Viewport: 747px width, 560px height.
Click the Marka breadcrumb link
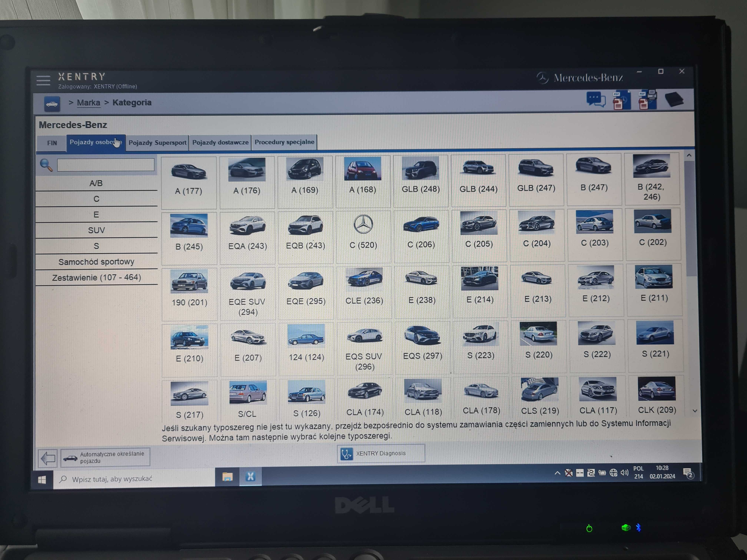(89, 103)
